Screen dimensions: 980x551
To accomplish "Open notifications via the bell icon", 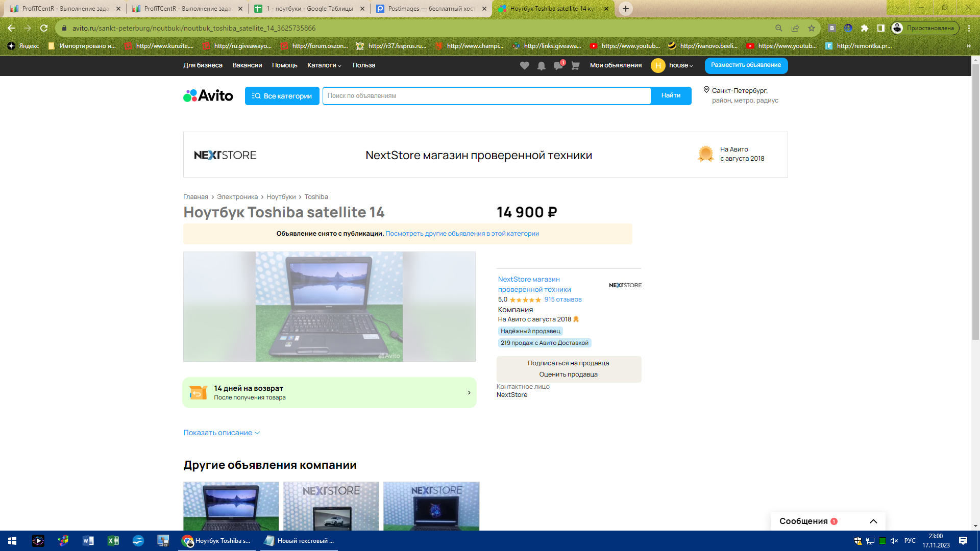I will [541, 65].
